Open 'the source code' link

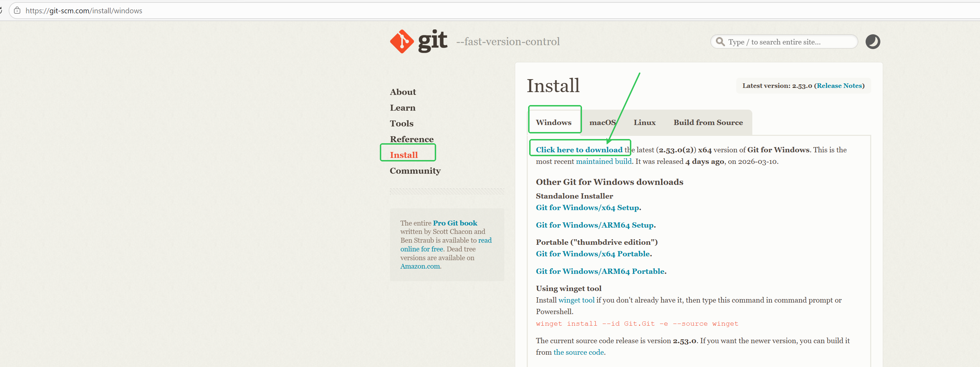578,353
